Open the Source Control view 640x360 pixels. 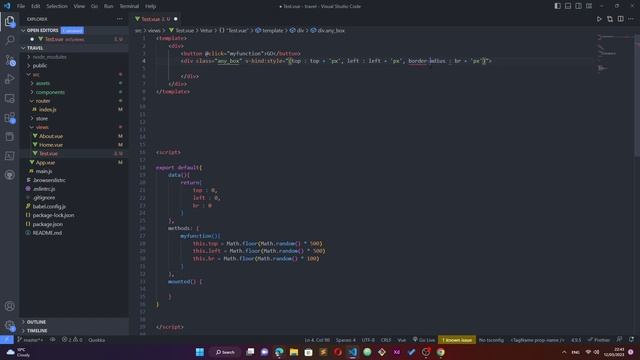click(x=9, y=60)
